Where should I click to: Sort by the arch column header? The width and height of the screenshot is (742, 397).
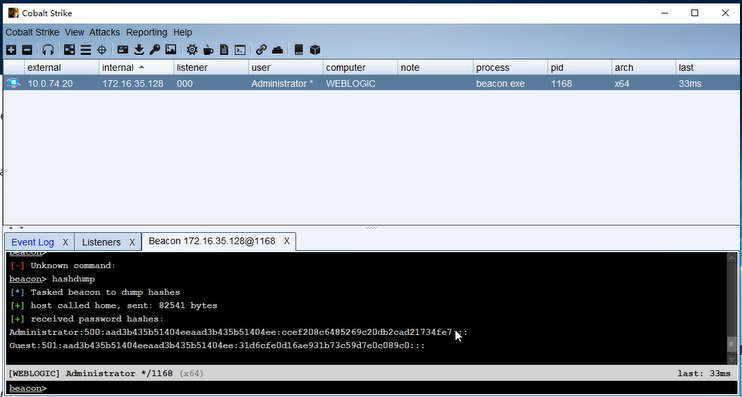(x=644, y=68)
